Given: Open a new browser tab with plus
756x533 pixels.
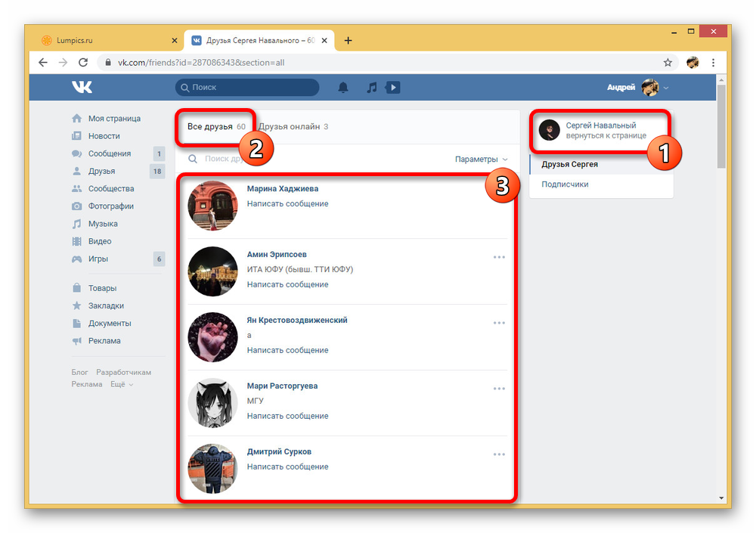Looking at the screenshot, I should (x=348, y=41).
